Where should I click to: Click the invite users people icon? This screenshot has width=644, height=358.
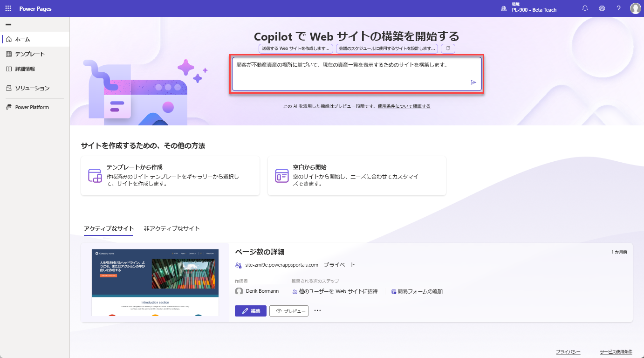[295, 291]
